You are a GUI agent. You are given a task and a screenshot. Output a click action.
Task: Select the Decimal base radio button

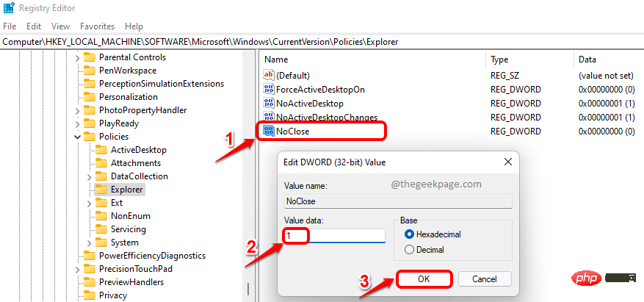(x=409, y=249)
